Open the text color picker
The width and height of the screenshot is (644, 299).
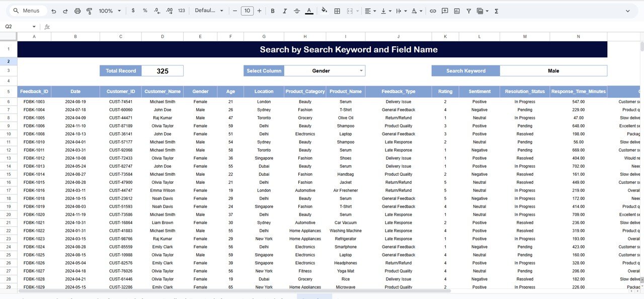pyautogui.click(x=308, y=11)
